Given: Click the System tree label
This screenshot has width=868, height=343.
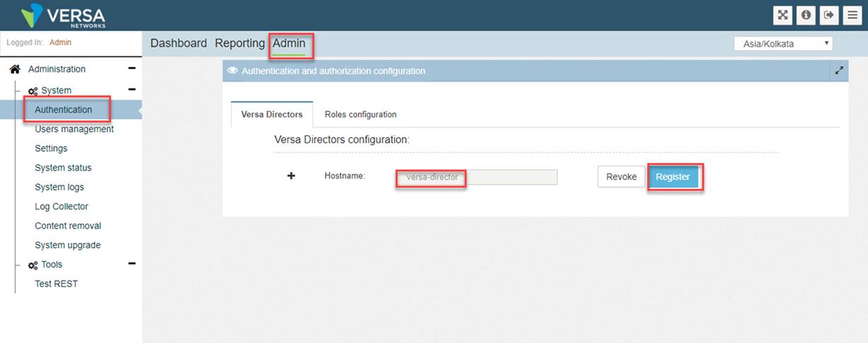Looking at the screenshot, I should click(x=57, y=90).
